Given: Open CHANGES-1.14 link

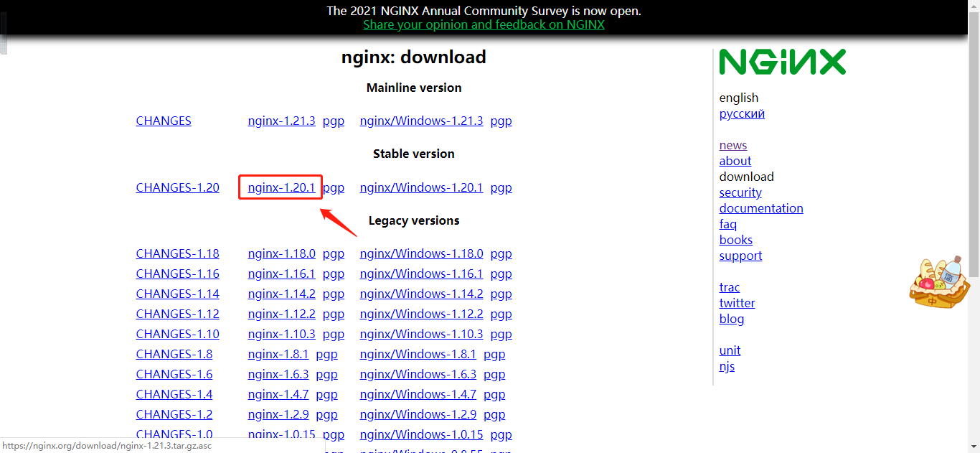Looking at the screenshot, I should [x=178, y=294].
